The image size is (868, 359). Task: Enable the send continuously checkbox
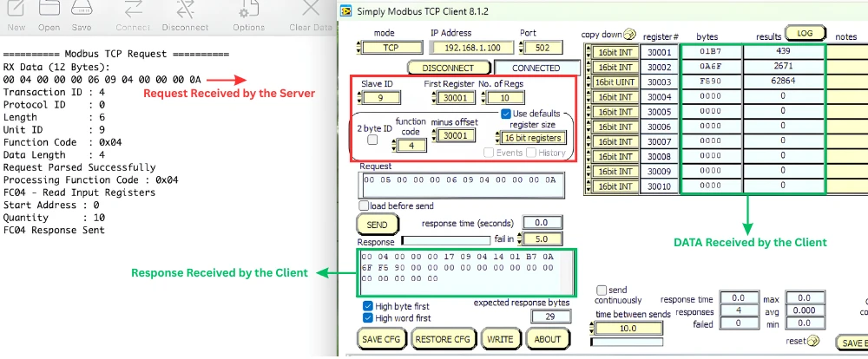click(x=602, y=290)
